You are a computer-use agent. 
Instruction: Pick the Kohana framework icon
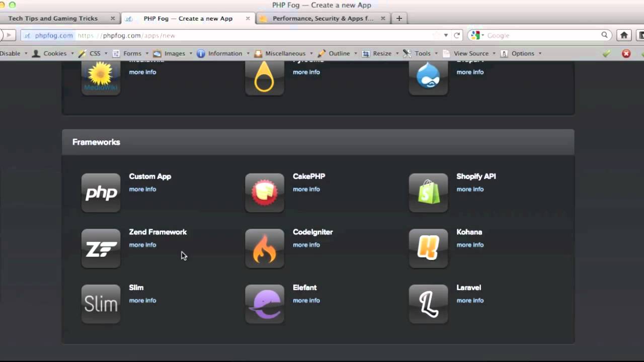[428, 248]
